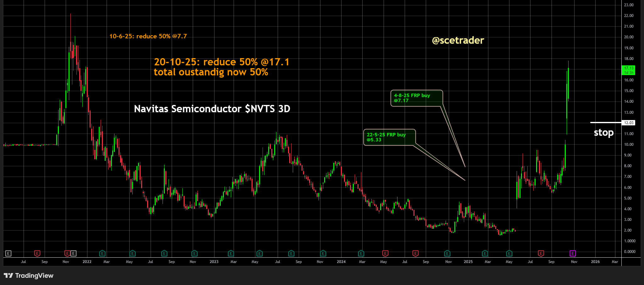Image resolution: width=644 pixels, height=285 pixels.
Task: Click the gray E marker at far left
Action: point(8,253)
